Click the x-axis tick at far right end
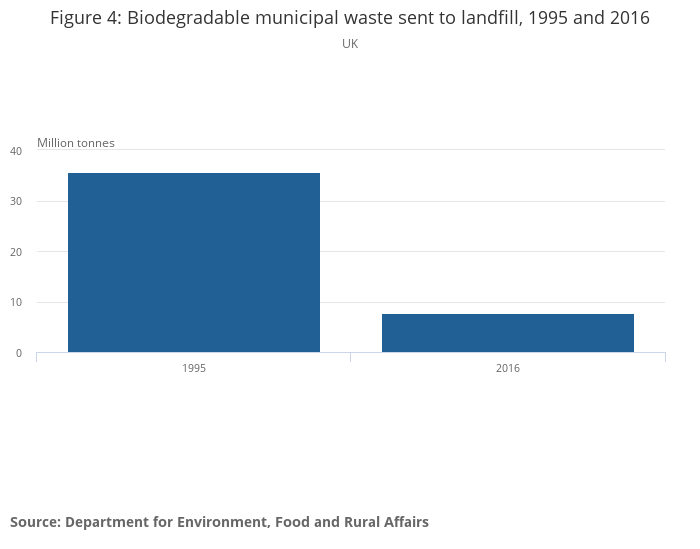This screenshot has width=700, height=549. (664, 357)
